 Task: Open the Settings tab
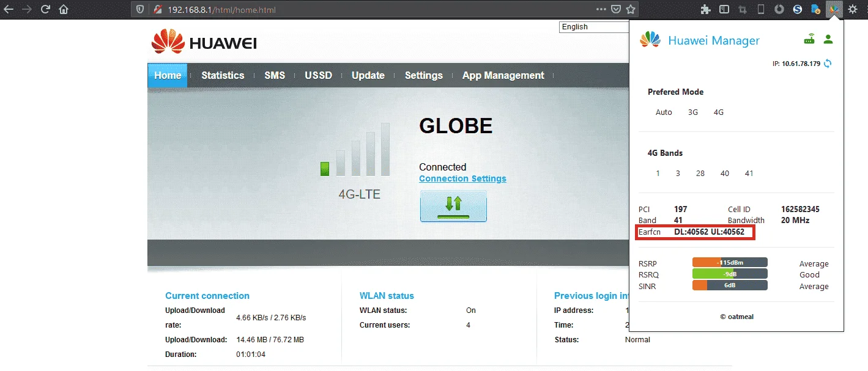click(424, 75)
